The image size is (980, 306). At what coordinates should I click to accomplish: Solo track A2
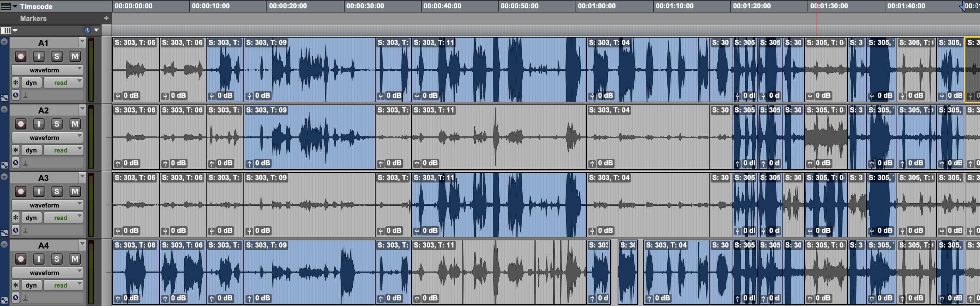click(x=57, y=124)
